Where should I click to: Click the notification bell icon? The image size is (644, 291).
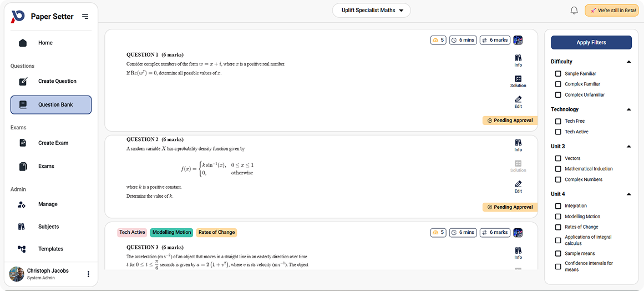coord(574,11)
